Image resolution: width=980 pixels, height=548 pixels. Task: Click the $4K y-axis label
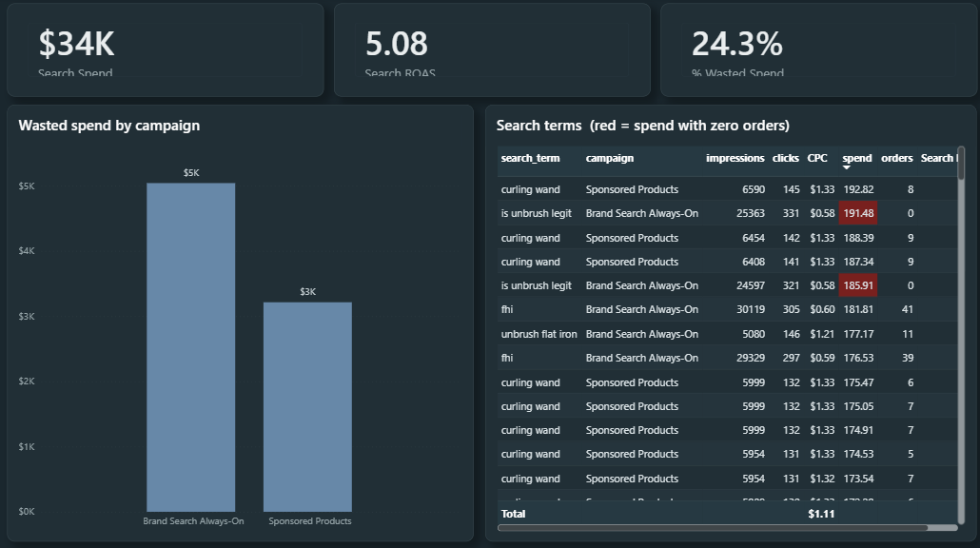pyautogui.click(x=27, y=251)
